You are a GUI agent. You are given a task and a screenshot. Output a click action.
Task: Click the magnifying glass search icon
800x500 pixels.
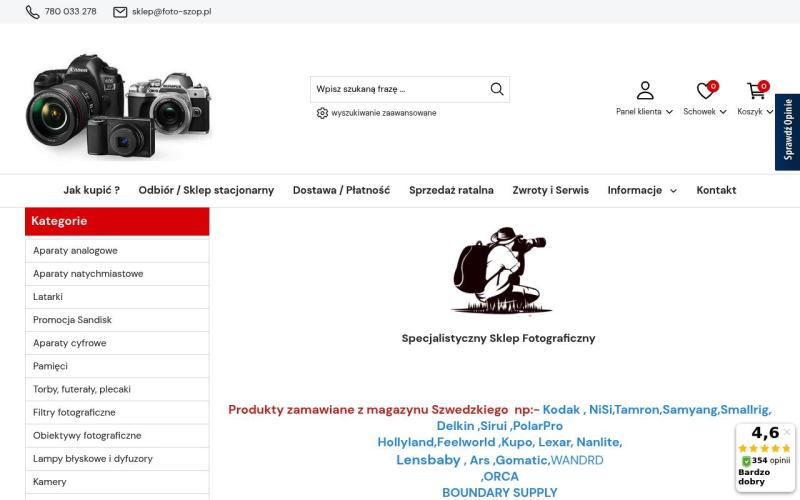pos(497,89)
